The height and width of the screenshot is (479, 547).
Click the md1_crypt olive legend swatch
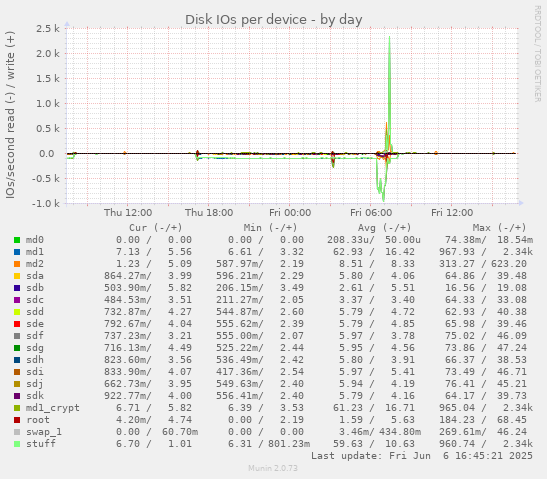point(17,408)
